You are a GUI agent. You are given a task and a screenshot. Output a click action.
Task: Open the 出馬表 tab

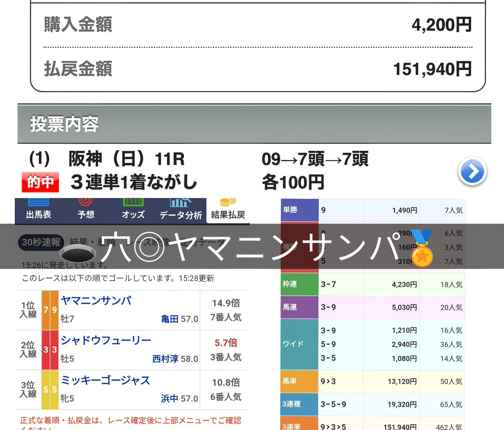point(38,211)
